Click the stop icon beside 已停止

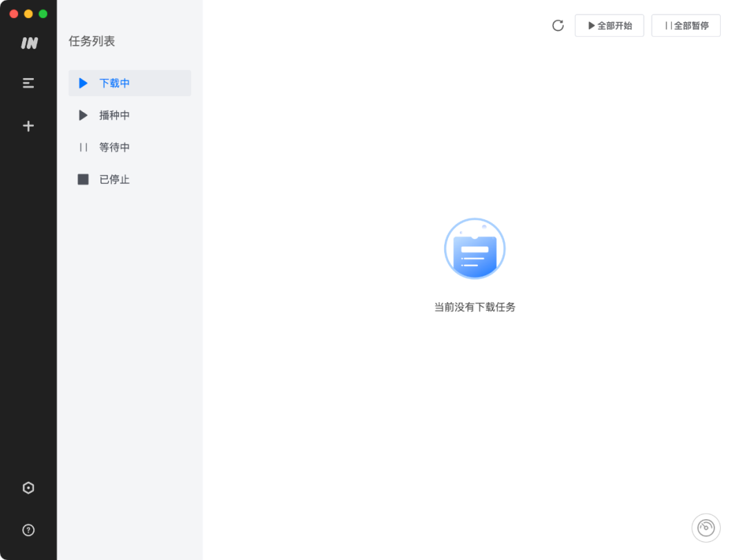click(x=82, y=179)
